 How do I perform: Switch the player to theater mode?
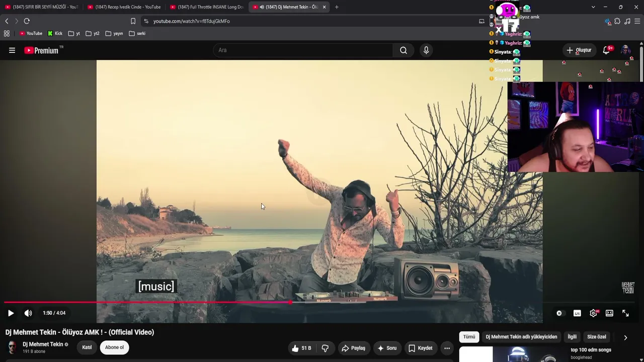(609, 313)
